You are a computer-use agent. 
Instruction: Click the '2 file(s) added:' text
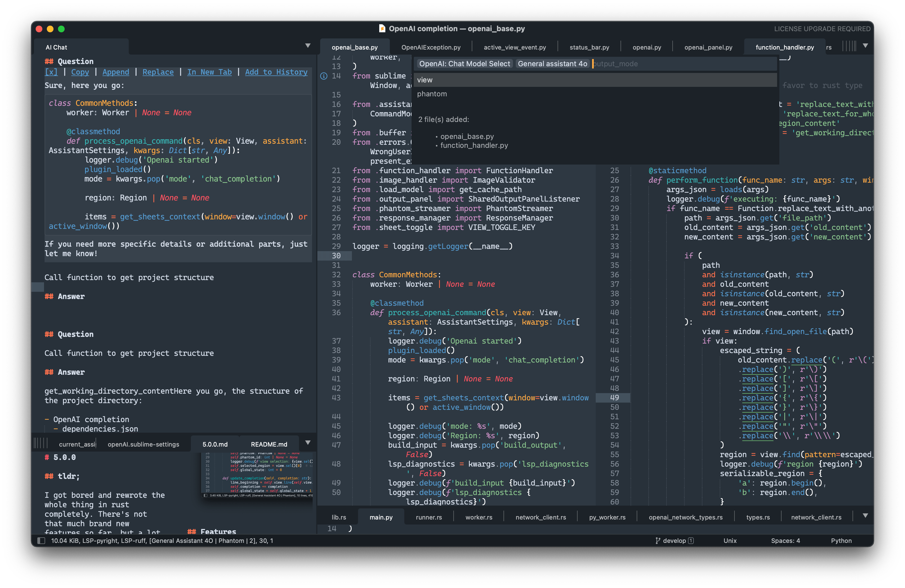click(443, 119)
